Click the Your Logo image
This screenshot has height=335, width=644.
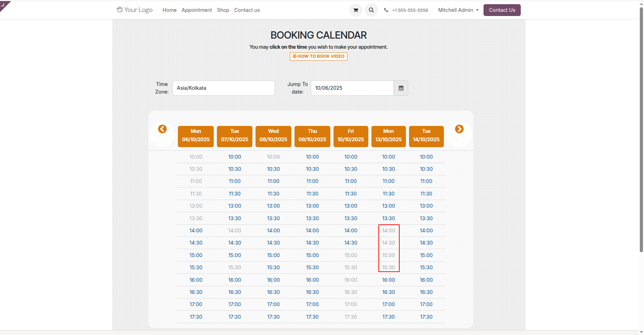click(x=134, y=10)
